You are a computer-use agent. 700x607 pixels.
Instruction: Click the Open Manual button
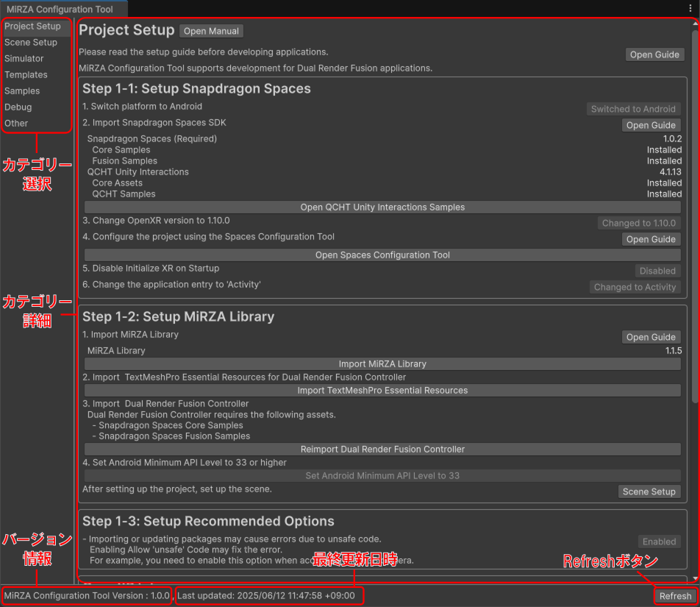point(211,31)
